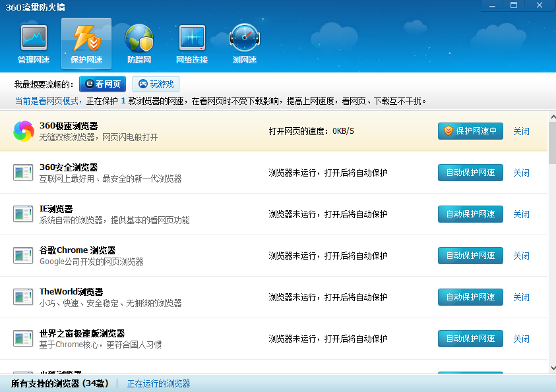
Task: Click the 打开网页的速度: 0KB/S text
Action: pos(311,131)
